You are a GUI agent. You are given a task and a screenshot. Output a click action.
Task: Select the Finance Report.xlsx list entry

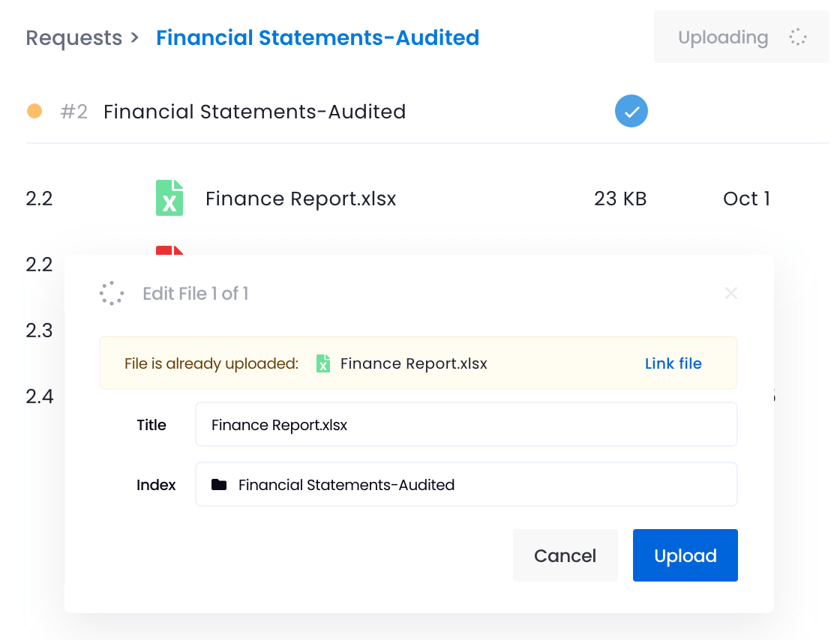[300, 198]
